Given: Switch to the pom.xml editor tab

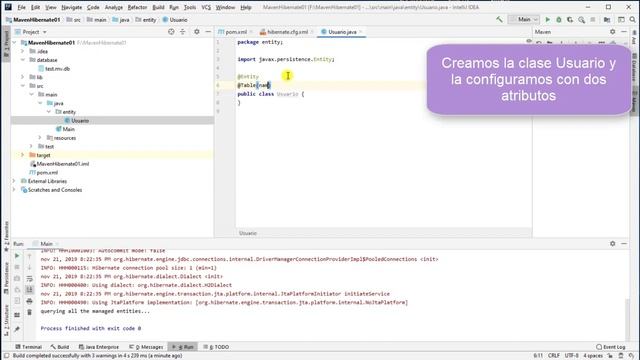Looking at the screenshot, I should [236, 32].
